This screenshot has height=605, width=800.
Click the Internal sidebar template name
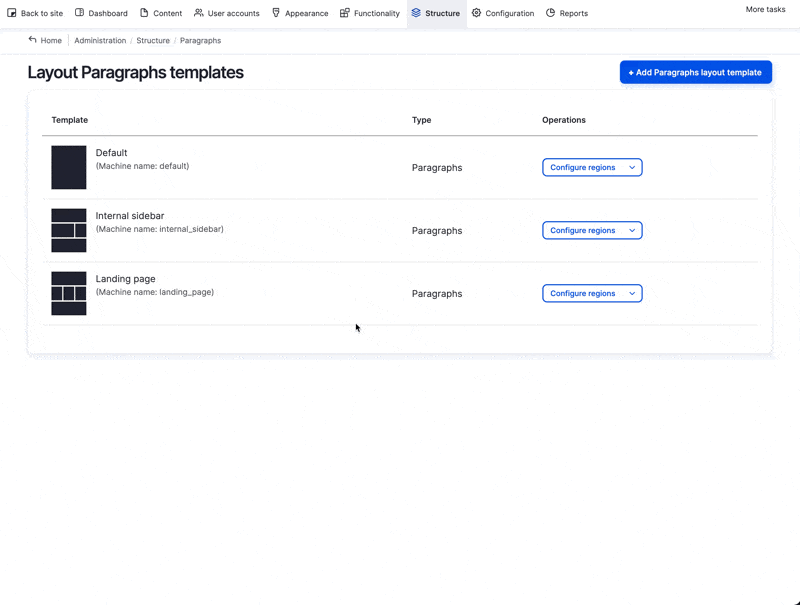(x=130, y=216)
